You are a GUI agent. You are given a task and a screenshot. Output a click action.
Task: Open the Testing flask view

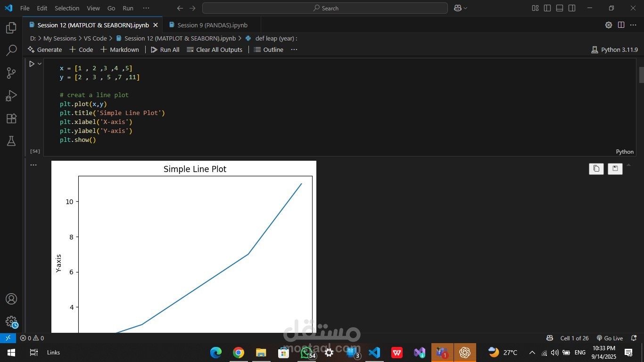point(11,141)
